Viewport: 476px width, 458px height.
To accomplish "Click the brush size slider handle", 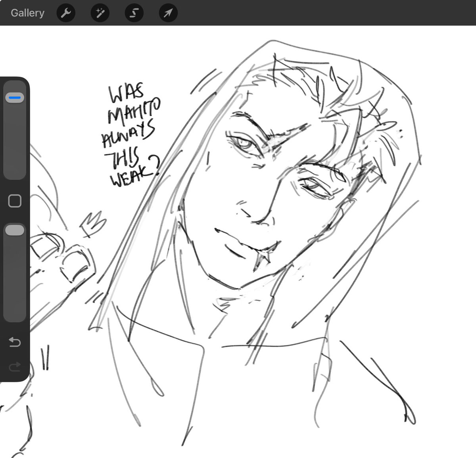I will 15,98.
